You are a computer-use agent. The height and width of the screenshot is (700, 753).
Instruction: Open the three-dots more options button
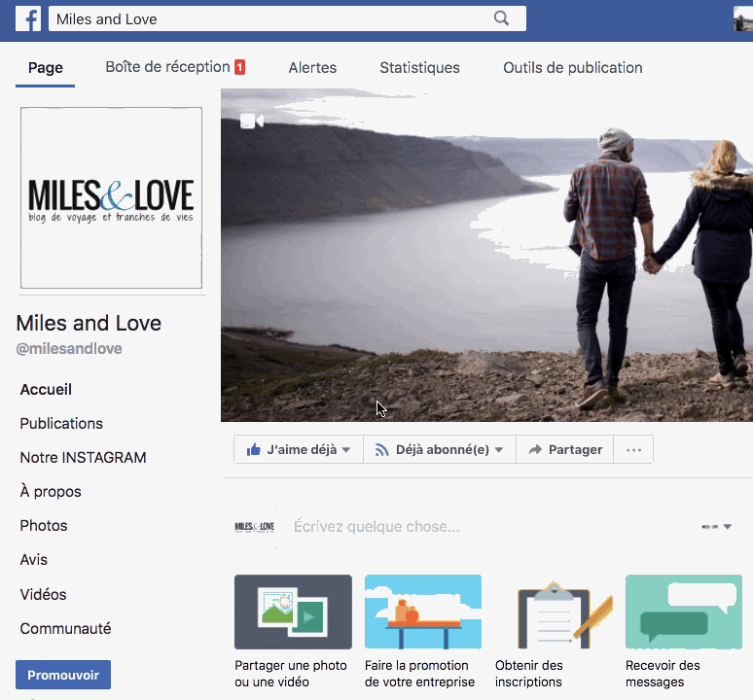(633, 450)
